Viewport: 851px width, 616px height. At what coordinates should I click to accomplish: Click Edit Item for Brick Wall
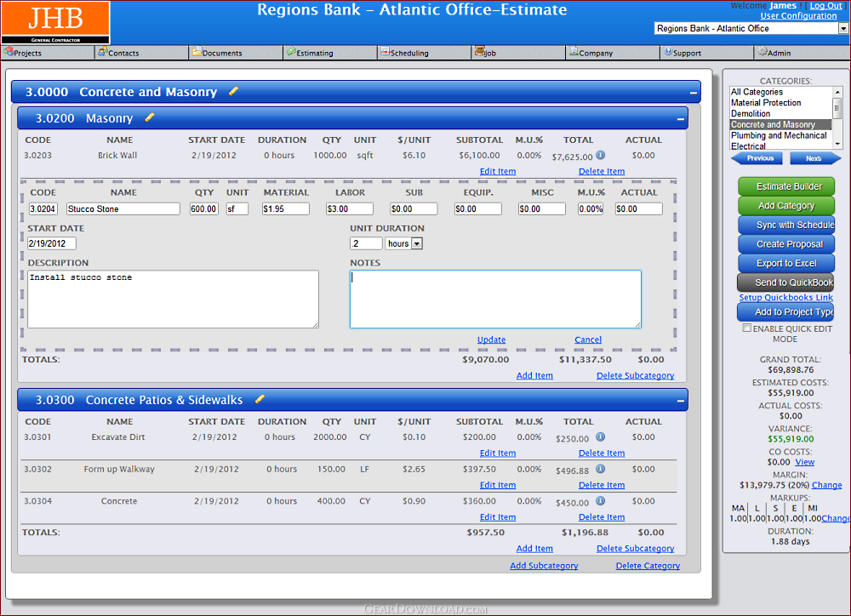pos(498,172)
